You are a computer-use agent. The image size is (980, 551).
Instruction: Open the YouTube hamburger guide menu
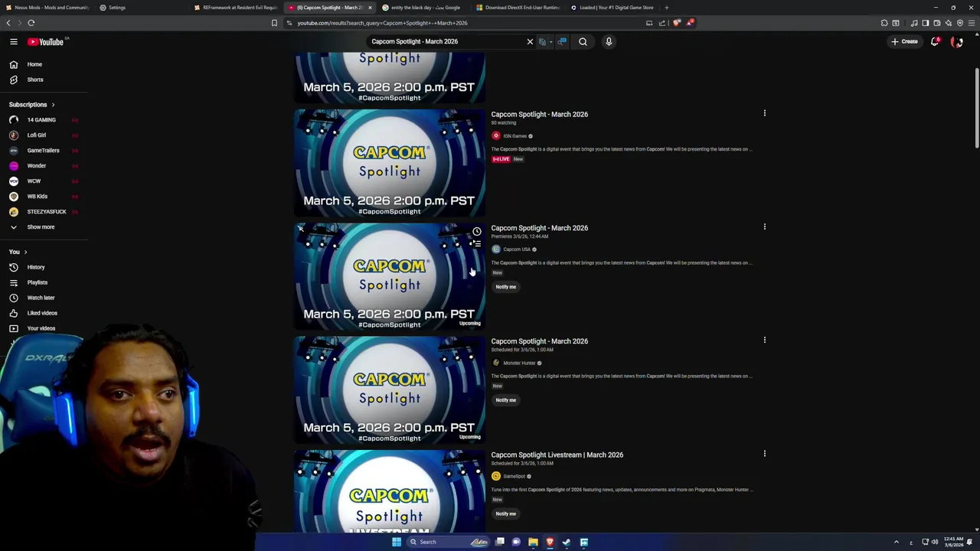[x=14, y=41]
